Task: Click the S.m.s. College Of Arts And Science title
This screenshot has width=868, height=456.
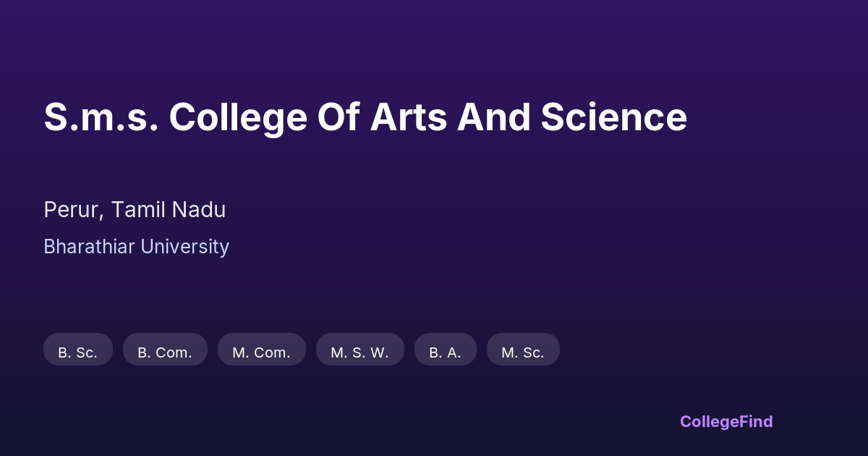Action: point(365,117)
